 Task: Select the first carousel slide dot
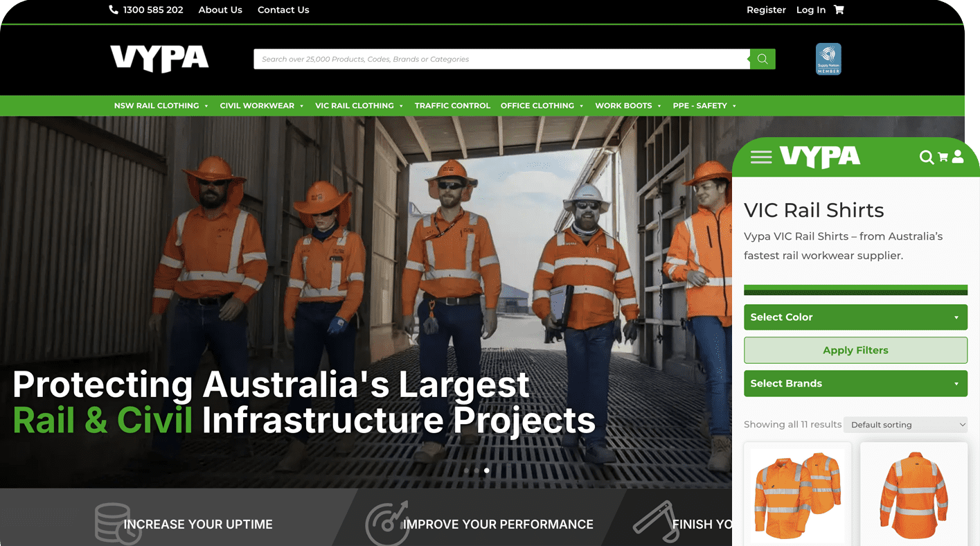466,470
